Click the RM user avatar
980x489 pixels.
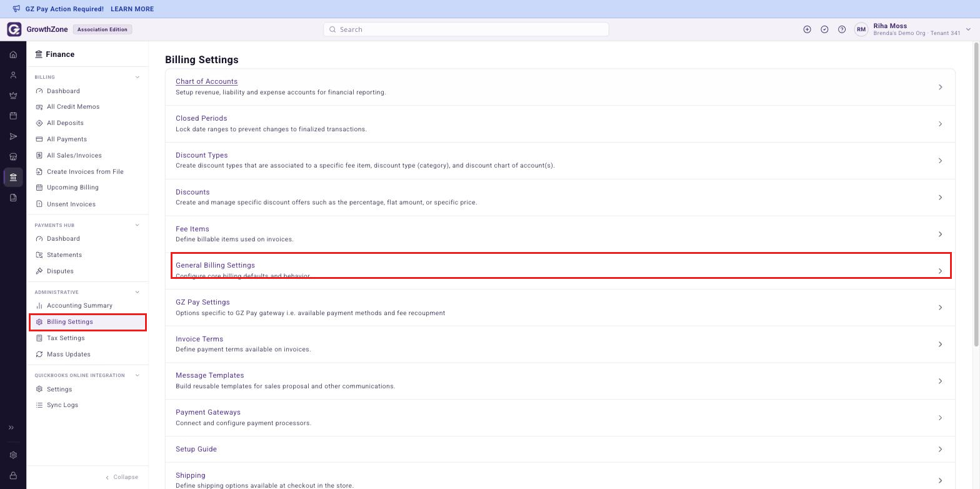pyautogui.click(x=861, y=29)
